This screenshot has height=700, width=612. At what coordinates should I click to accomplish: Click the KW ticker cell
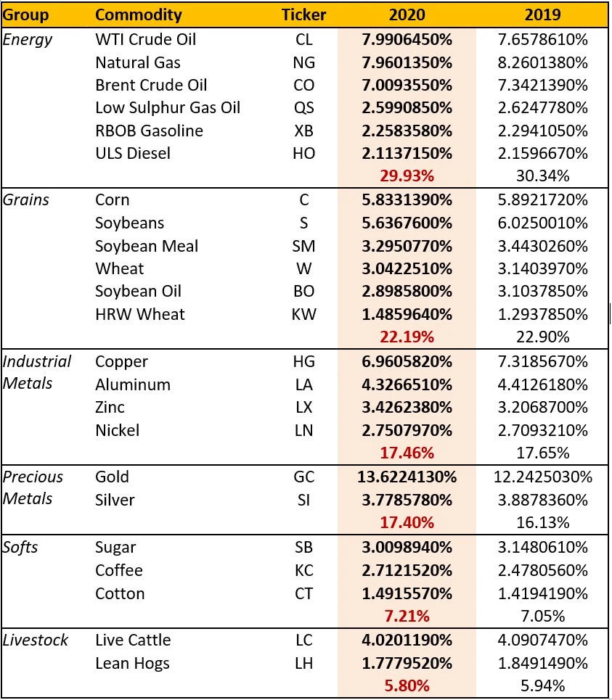tap(304, 314)
